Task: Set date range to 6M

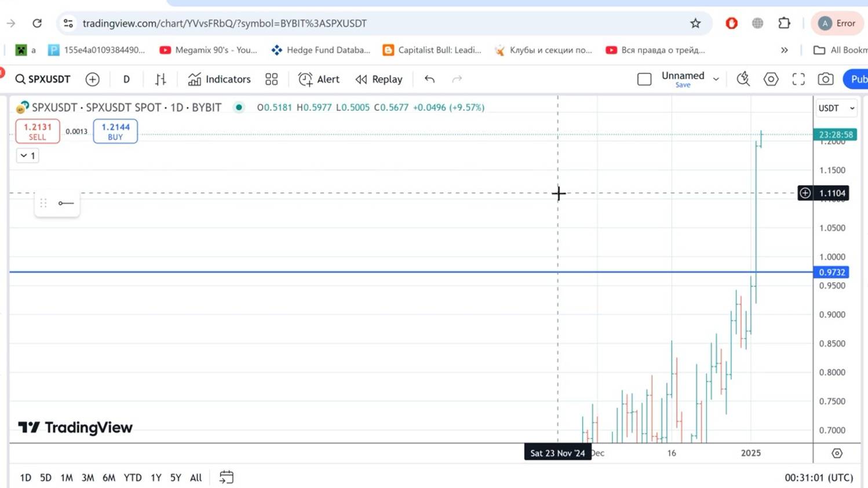Action: 109,478
